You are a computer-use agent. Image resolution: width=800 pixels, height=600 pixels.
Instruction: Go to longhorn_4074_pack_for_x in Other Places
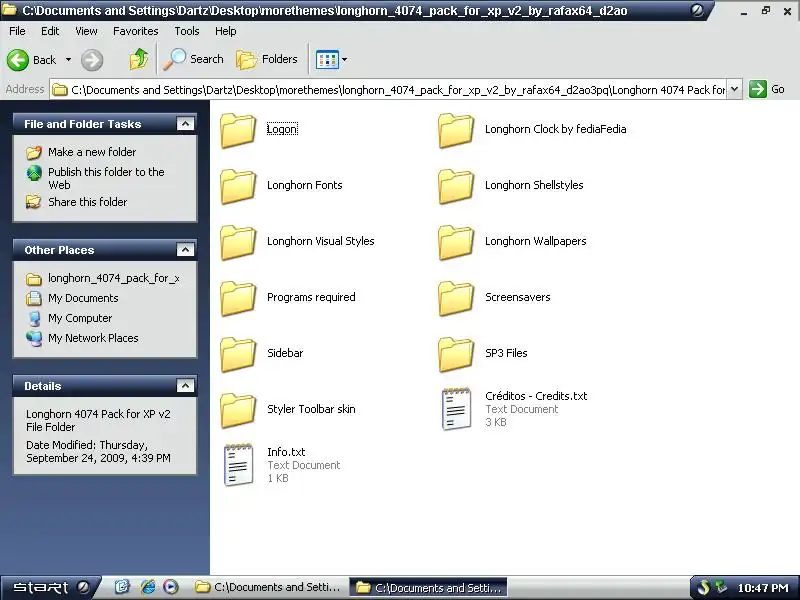[113, 278]
